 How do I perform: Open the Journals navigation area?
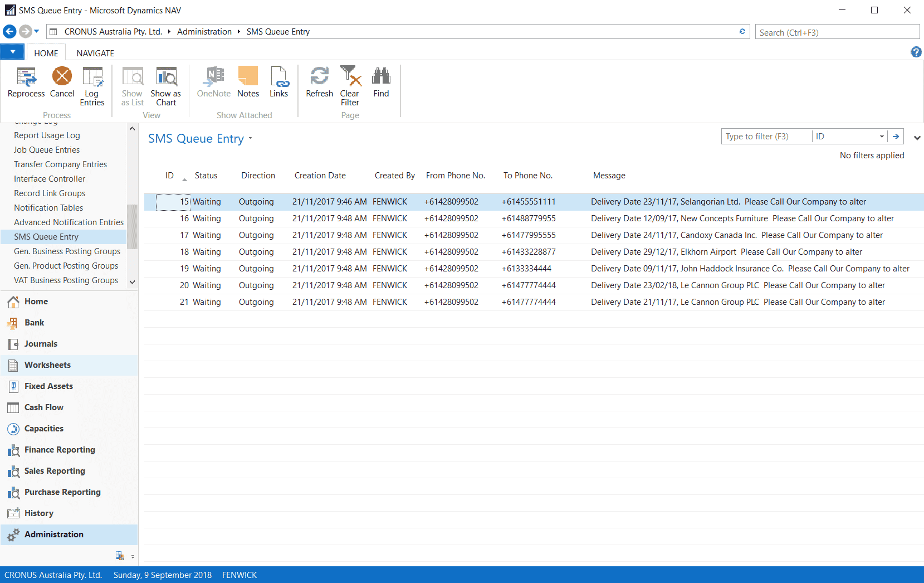tap(69, 344)
